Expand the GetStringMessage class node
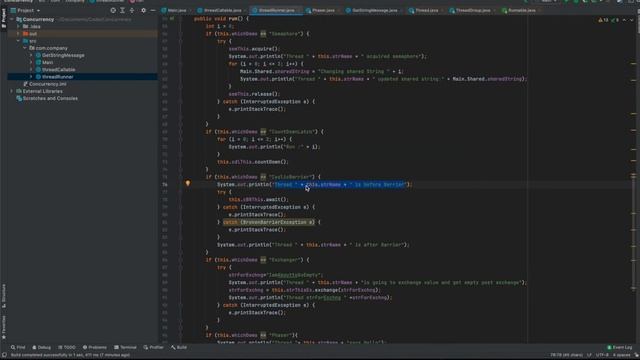Image resolution: width=640 pixels, height=360 pixels. coord(31,56)
